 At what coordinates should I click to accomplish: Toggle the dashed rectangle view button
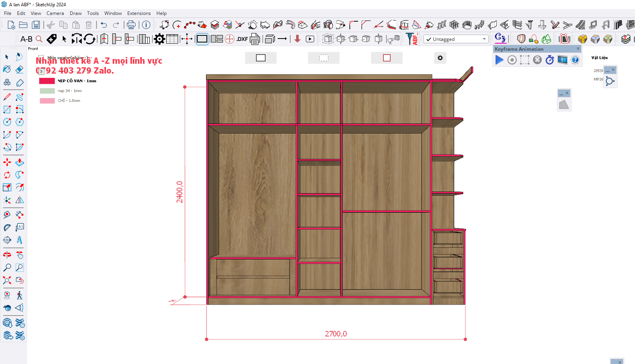(x=323, y=58)
